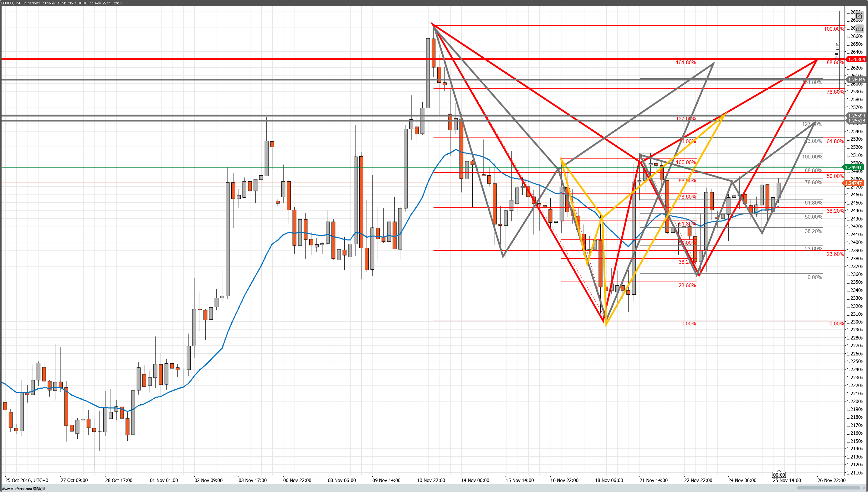868x492 pixels.
Task: Click the '03 Nov 17:00' date label
Action: click(x=253, y=480)
